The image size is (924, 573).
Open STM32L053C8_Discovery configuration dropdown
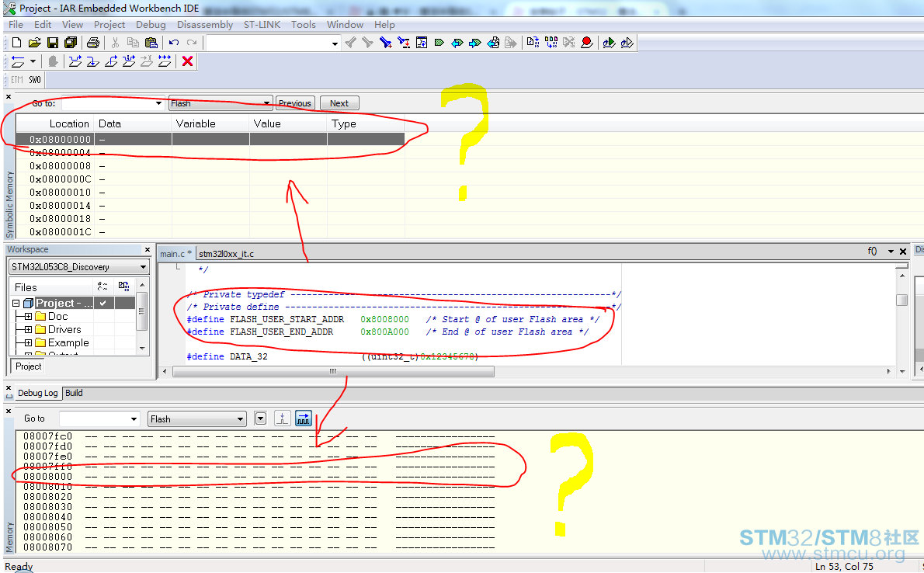143,267
